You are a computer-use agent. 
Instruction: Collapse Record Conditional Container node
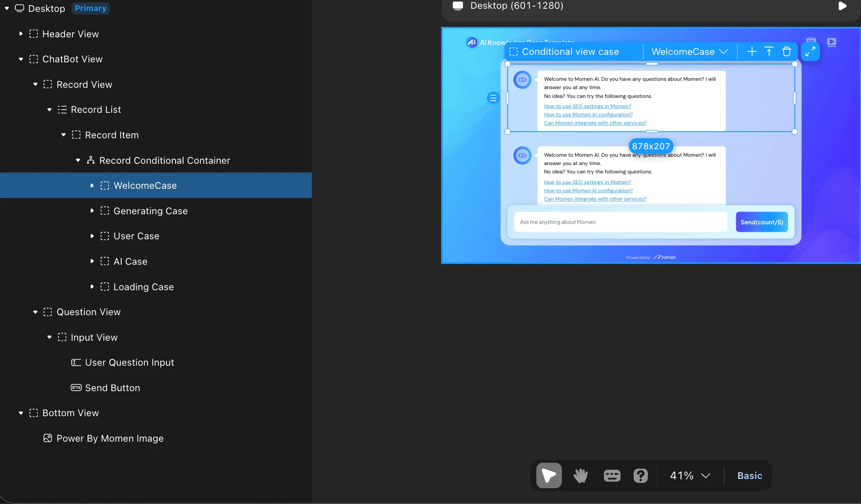point(78,160)
